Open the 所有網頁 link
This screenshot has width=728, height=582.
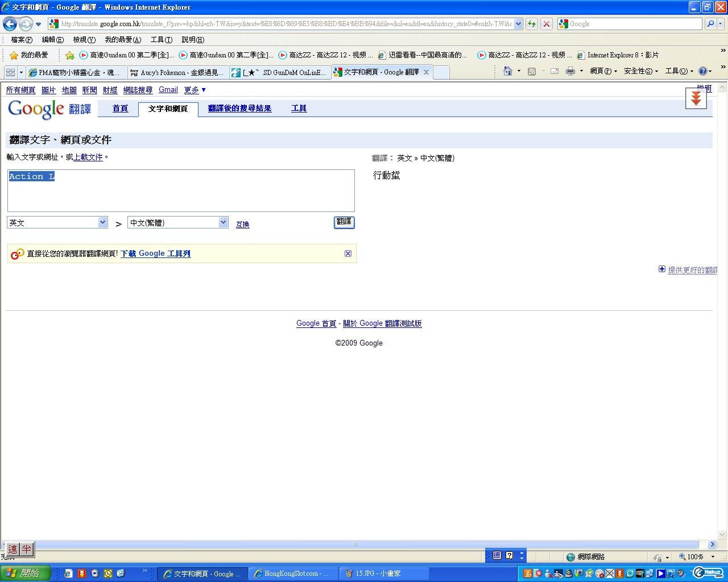click(20, 90)
